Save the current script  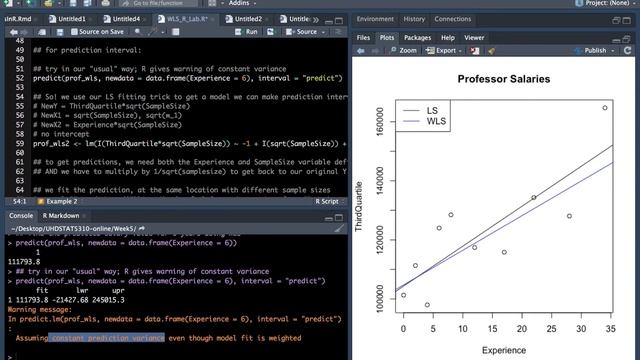[60, 32]
